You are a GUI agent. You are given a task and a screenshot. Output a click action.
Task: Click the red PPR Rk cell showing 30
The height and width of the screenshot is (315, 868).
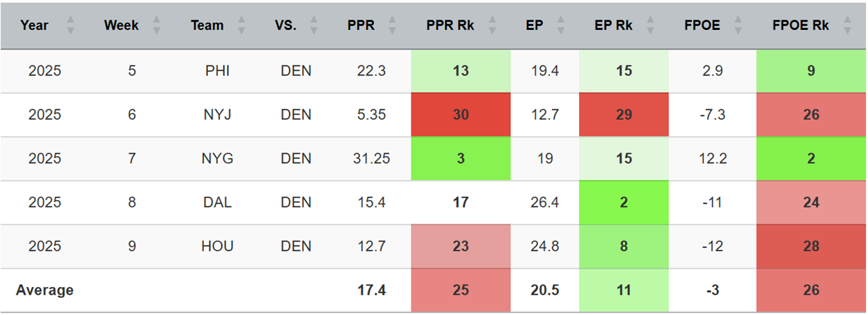tap(461, 114)
